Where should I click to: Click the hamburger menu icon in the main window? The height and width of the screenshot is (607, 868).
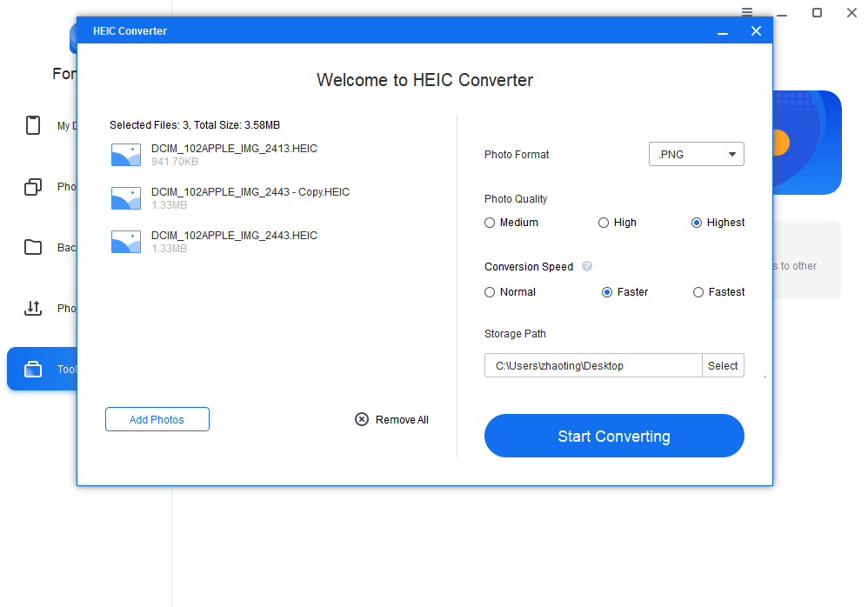[x=747, y=12]
